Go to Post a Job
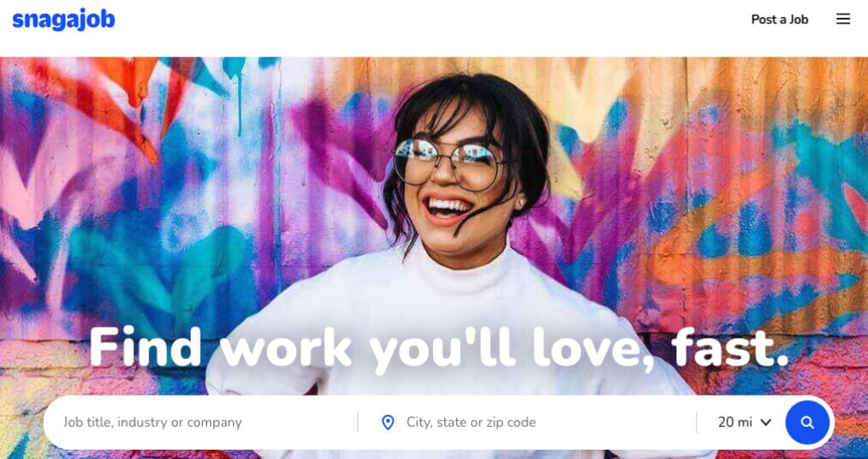Screen dimensions: 868x459 tap(780, 19)
